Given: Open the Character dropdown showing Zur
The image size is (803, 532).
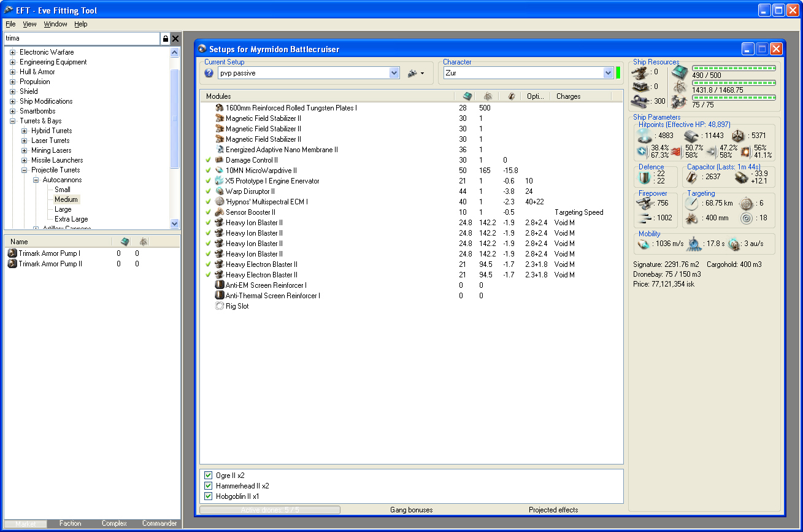Looking at the screenshot, I should (608, 73).
